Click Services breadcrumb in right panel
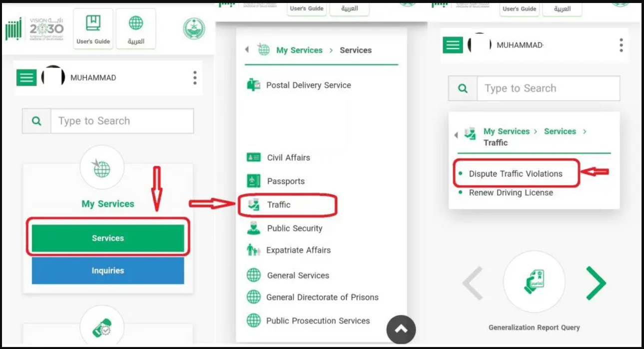Screen dimensions: 644x349 tap(560, 131)
